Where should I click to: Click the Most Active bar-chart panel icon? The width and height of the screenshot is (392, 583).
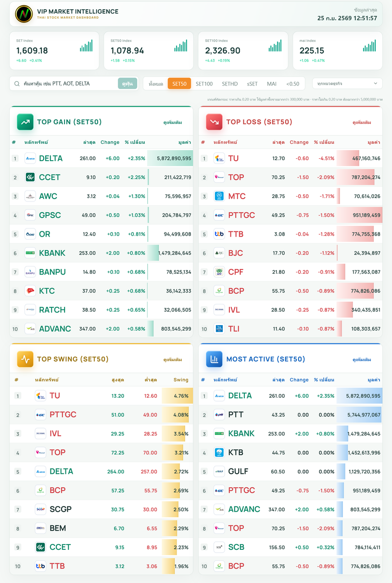(214, 359)
